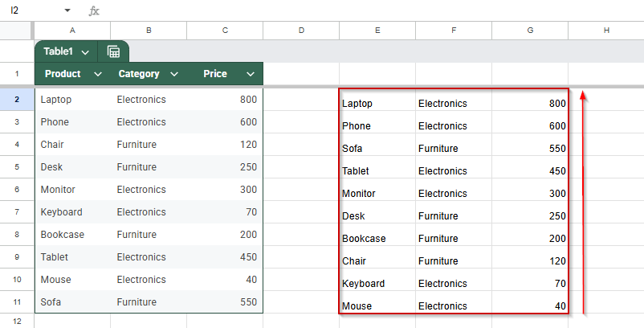Click the Price header cell

[x=225, y=74]
